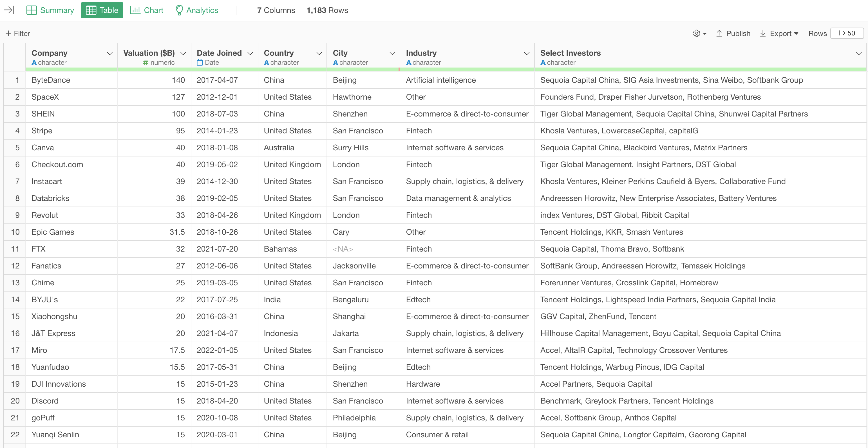868x448 pixels.
Task: Expand the Select Investors column menu
Action: (x=859, y=53)
